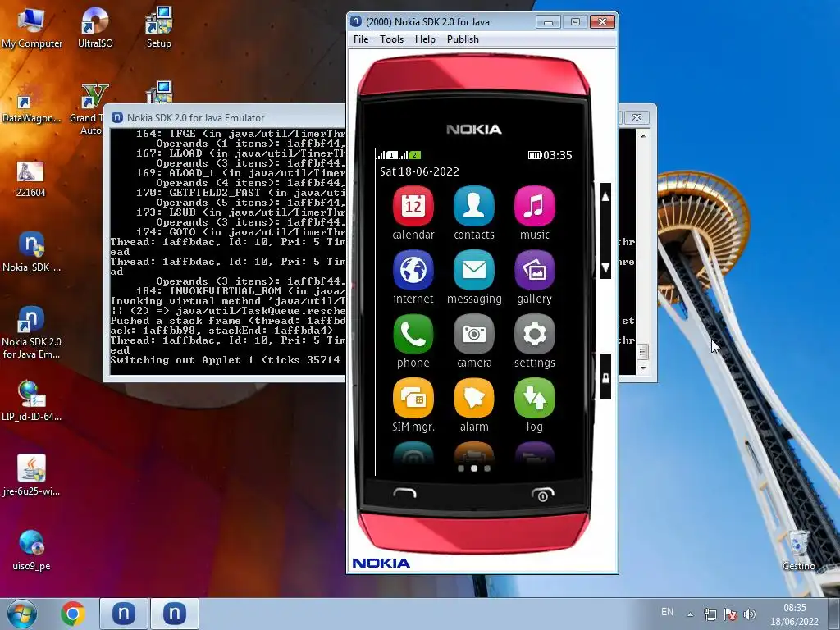Open the alarm app icon
Image resolution: width=840 pixels, height=630 pixels.
click(473, 398)
